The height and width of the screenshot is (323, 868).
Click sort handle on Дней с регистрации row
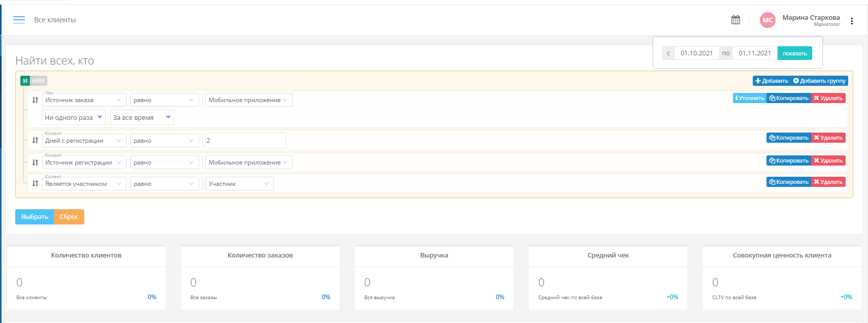click(35, 141)
